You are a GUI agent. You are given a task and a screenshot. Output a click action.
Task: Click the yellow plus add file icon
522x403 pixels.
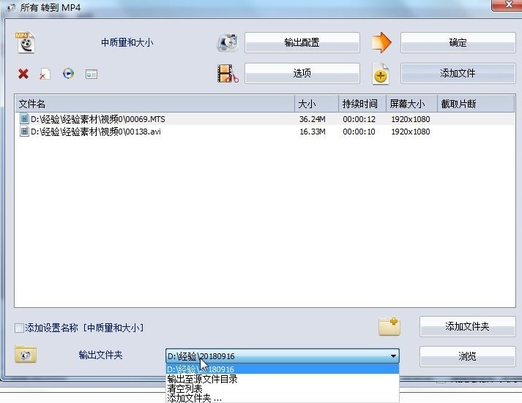point(381,74)
